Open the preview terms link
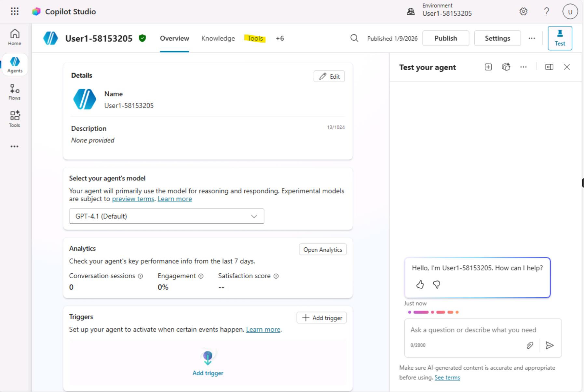This screenshot has height=392, width=584. (x=133, y=199)
